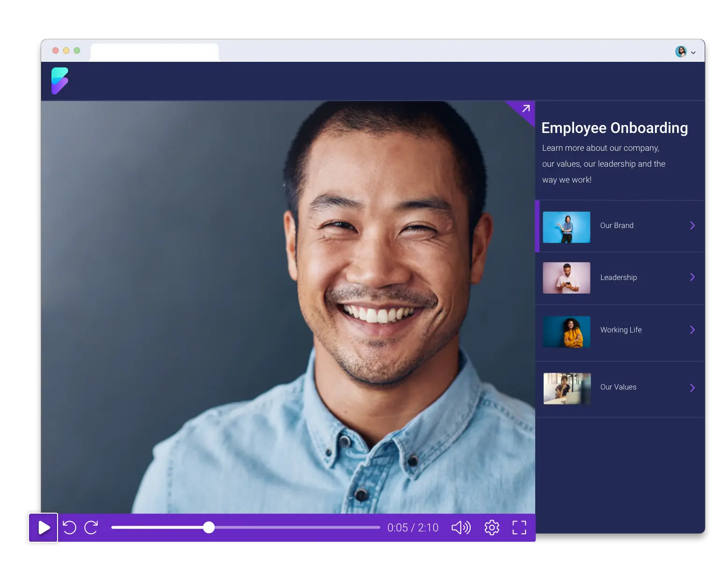Expand the account dropdown chevron
This screenshot has height=574, width=728.
click(x=693, y=53)
